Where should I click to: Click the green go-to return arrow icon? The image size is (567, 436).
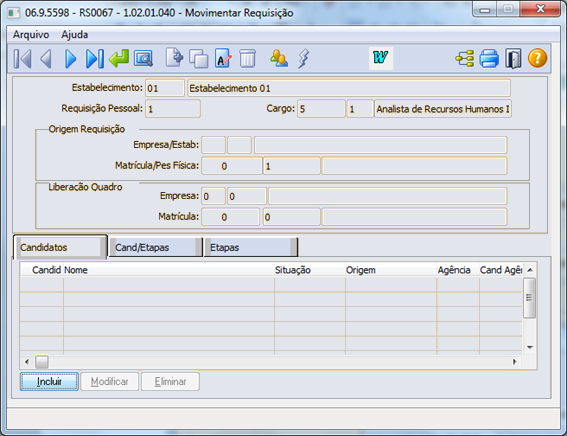pos(119,59)
